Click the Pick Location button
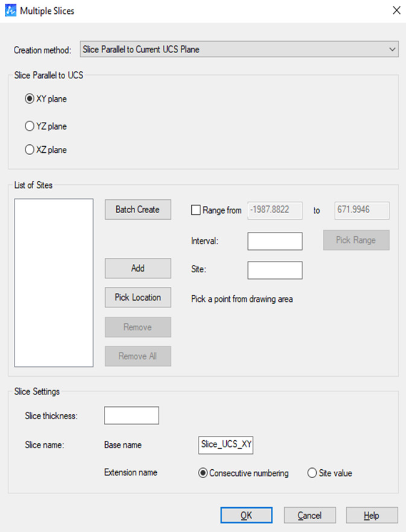Screen dimensions: 406x532 [138, 298]
